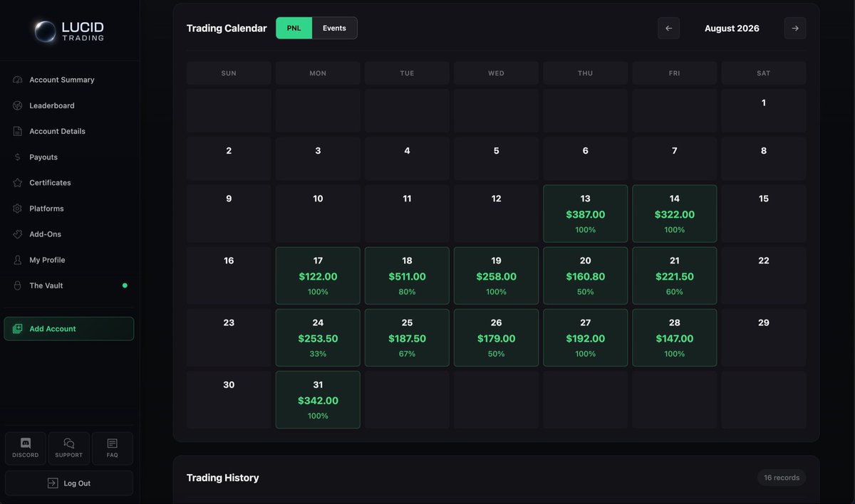
Task: Select August 24 cell with $253.50
Action: 318,337
